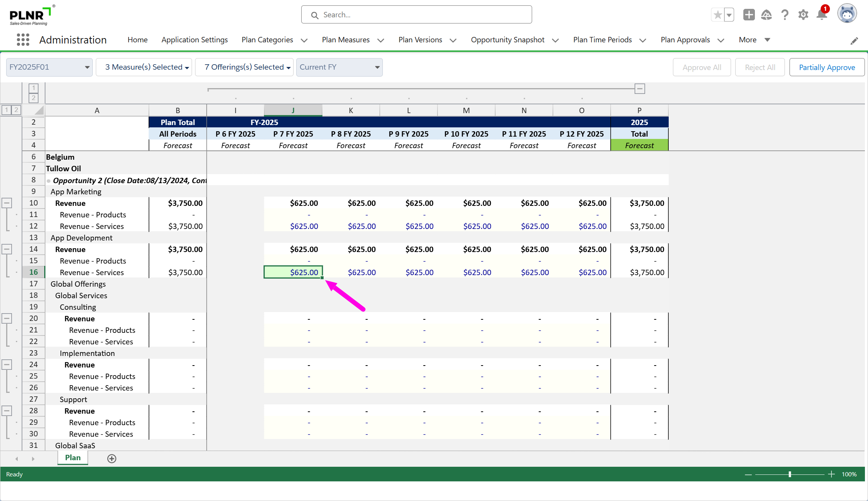The width and height of the screenshot is (868, 501).
Task: Open the user avatar profile menu
Action: click(x=847, y=14)
